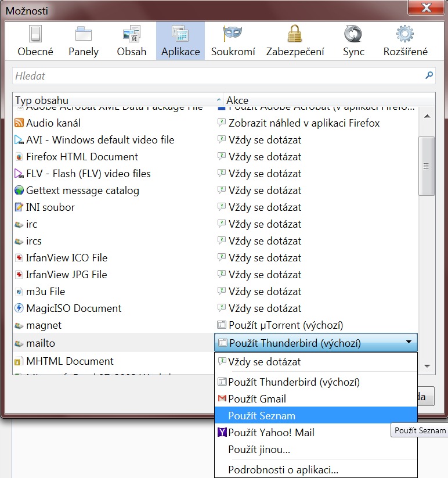Go to the Soukromí tab
448x478 pixels.
(x=233, y=41)
